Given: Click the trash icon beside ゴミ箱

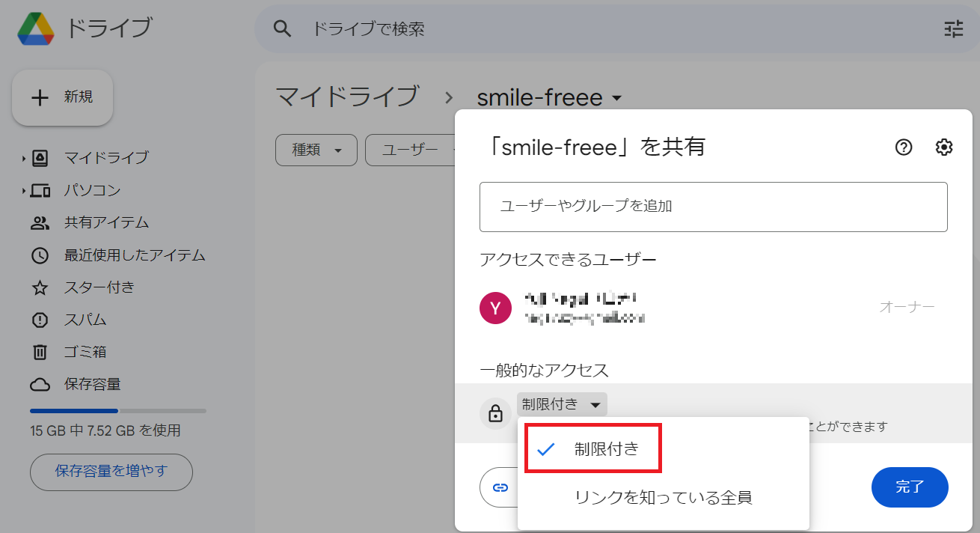Looking at the screenshot, I should 40,352.
